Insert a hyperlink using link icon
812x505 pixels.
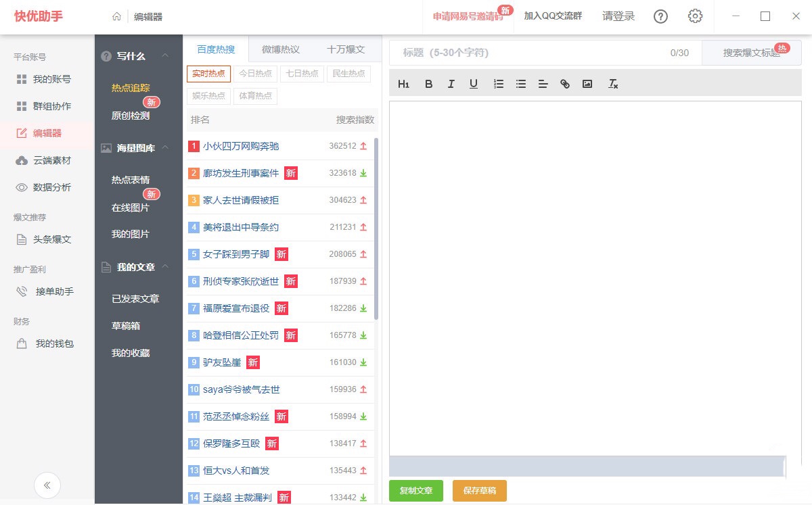click(x=565, y=84)
